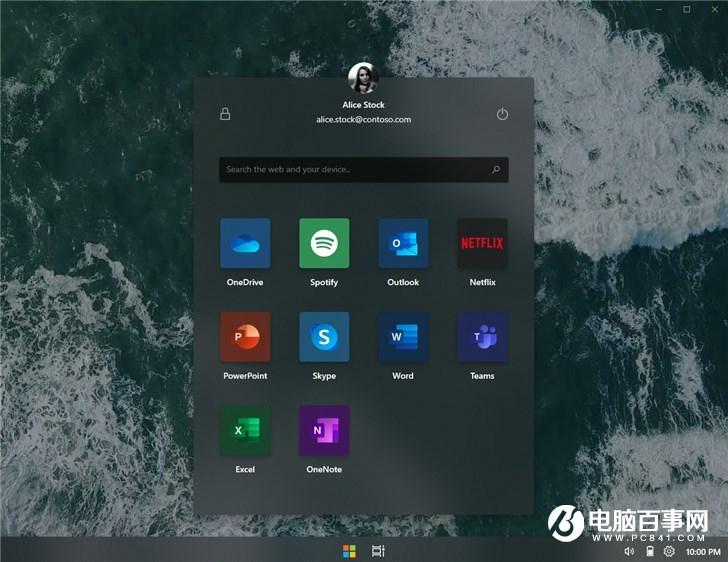Open the Word app tile
The width and height of the screenshot is (728, 562).
[x=403, y=337]
